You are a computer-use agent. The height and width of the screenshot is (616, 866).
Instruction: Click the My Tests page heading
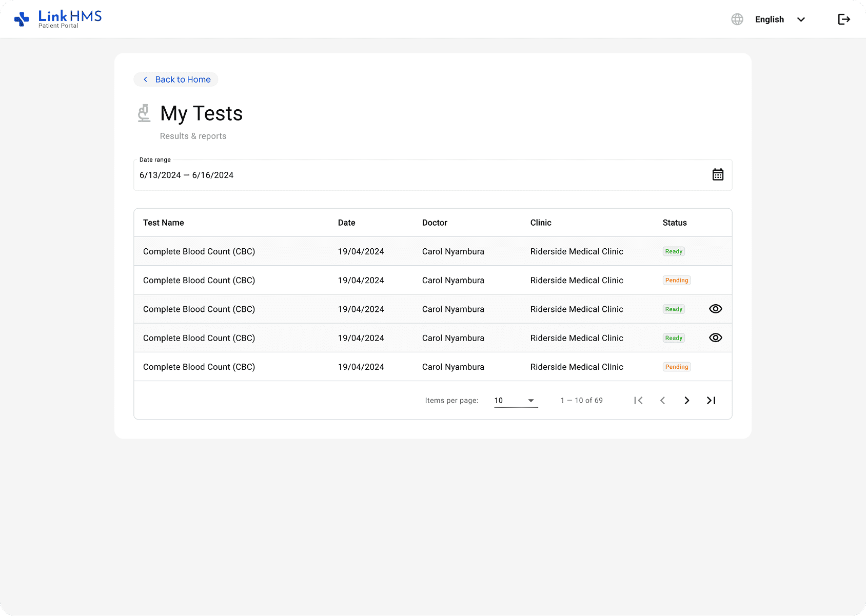coord(201,113)
